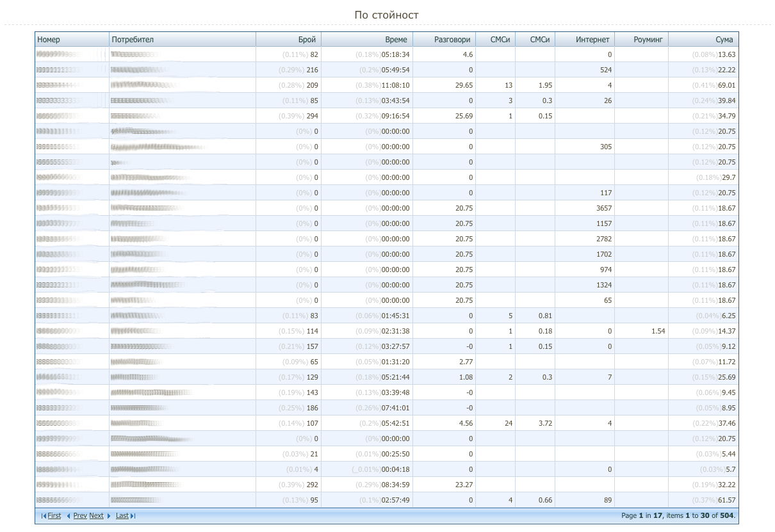Follow the Next page link
Image resolution: width=775 pixels, height=532 pixels.
96,516
